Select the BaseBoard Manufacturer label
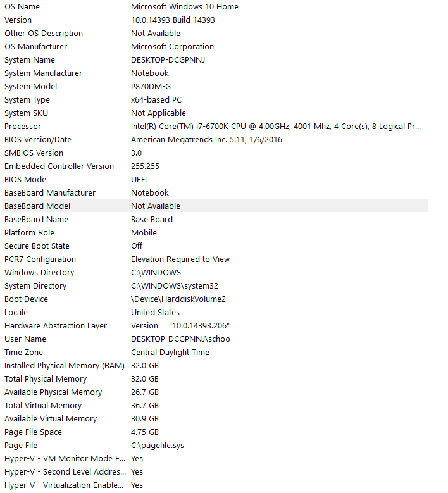The height and width of the screenshot is (493, 448). click(50, 193)
